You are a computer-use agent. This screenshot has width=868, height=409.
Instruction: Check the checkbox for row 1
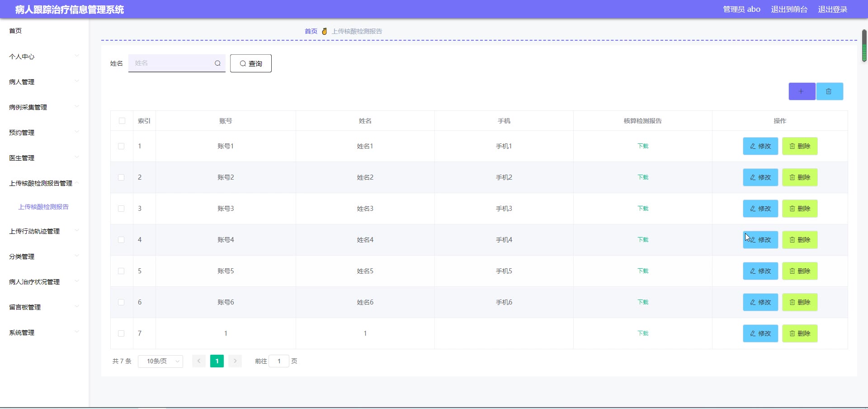pos(121,146)
